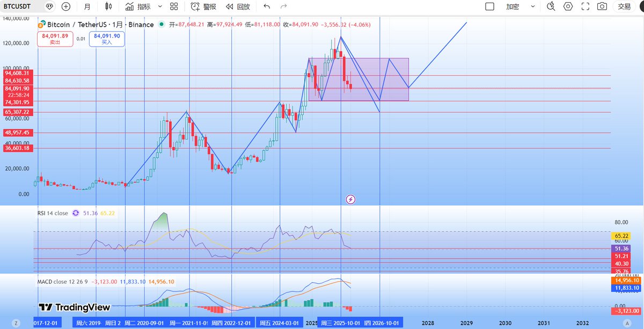Click the plus circle compare symbol icon
This screenshot has height=329, width=644.
coord(66,6)
